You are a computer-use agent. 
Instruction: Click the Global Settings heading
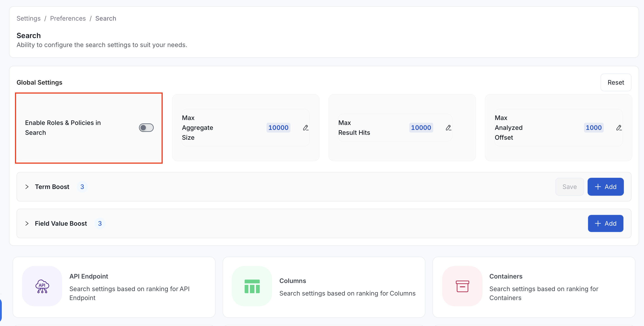tap(40, 82)
